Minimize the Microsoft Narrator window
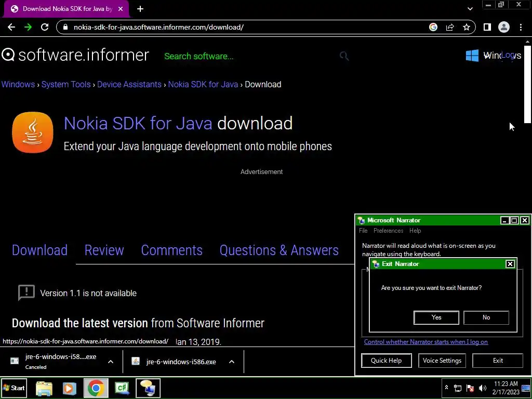The width and height of the screenshot is (532, 399). (504, 220)
